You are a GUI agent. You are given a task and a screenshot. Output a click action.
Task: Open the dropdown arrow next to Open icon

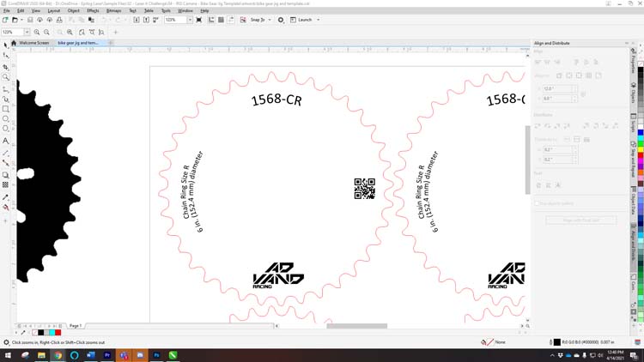[x=21, y=20]
